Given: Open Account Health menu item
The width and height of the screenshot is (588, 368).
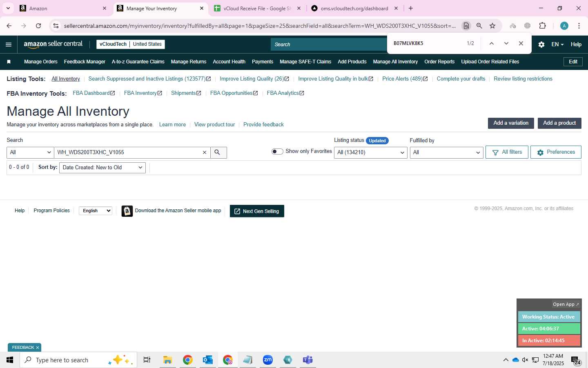Looking at the screenshot, I should pyautogui.click(x=229, y=62).
